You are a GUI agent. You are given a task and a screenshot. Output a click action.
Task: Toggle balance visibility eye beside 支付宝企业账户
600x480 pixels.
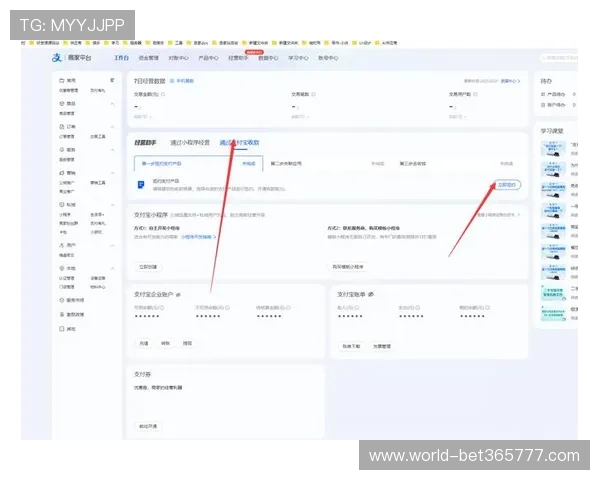[x=178, y=295]
